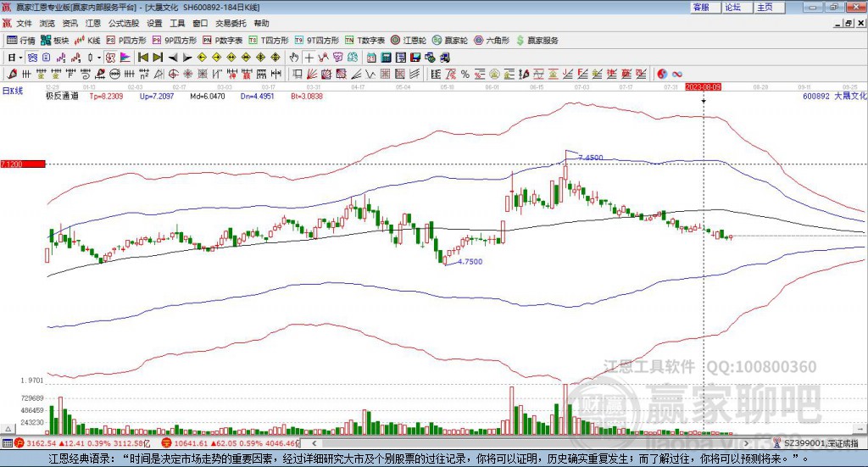Open the 六角形 hexagon tool
The width and height of the screenshot is (868, 467).
492,40
